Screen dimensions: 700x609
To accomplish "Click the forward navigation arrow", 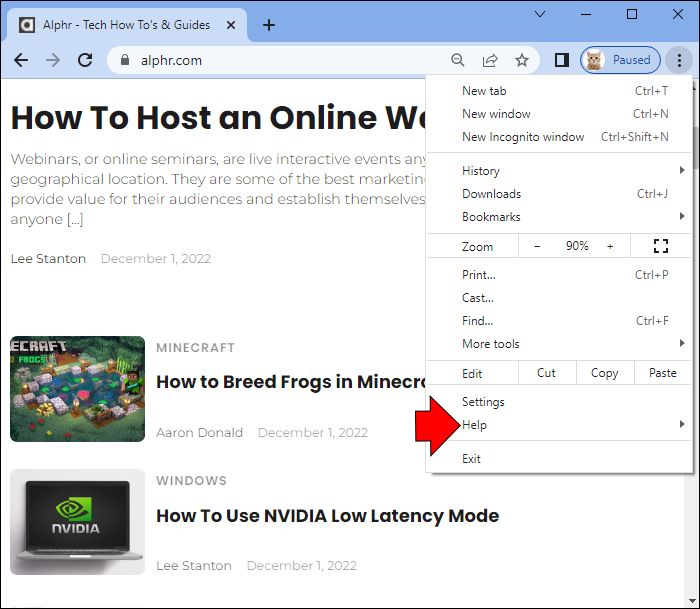I will [53, 60].
